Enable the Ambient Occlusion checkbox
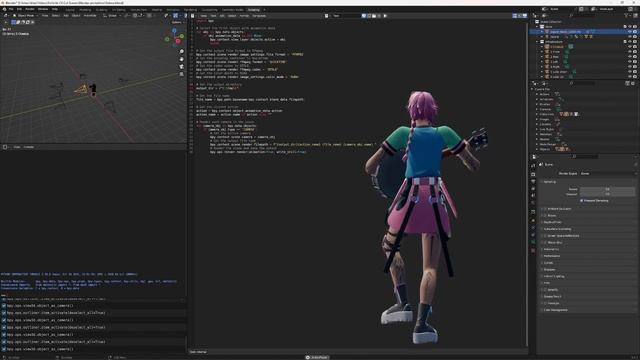Screen dimensions: 640x360 tap(545, 209)
